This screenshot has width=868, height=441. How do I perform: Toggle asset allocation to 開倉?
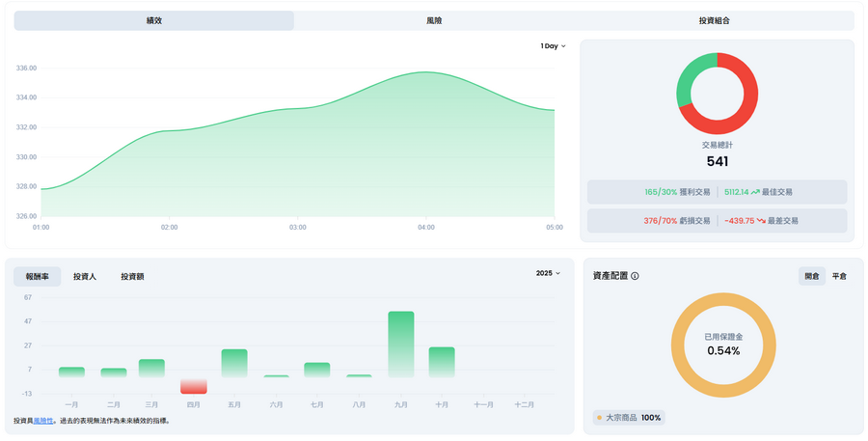click(811, 276)
